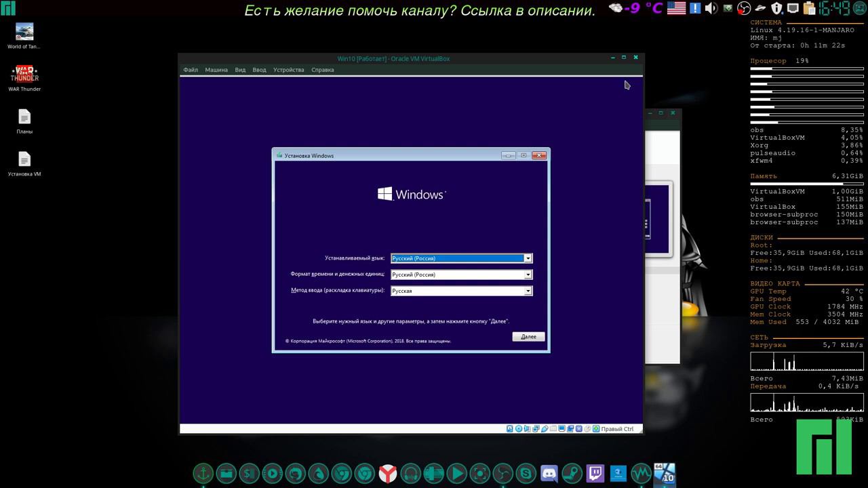
Task: Open the World of Tanks desktop shortcut
Action: (x=24, y=36)
